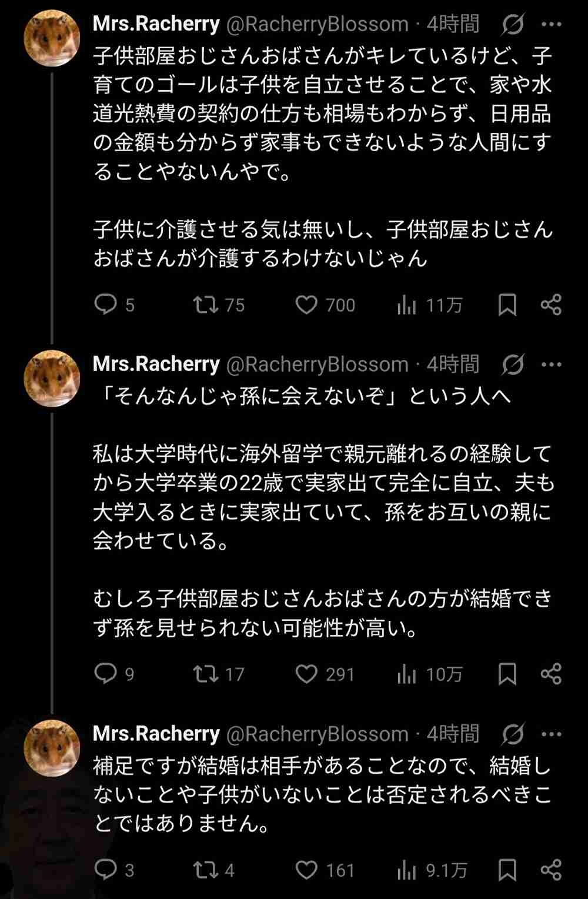
Task: Open hamster avatar on the first tweet
Action: (x=52, y=38)
